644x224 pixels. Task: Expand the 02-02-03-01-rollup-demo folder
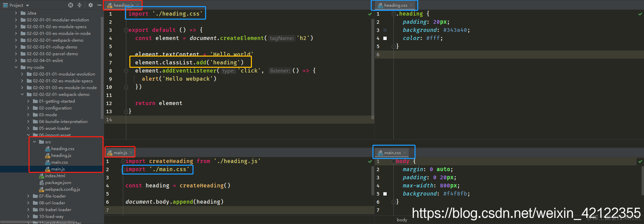[16, 47]
